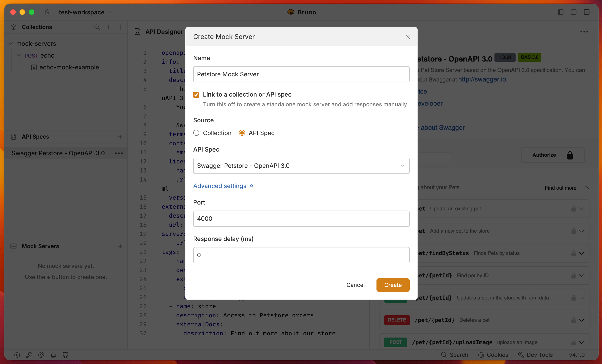The width and height of the screenshot is (602, 364).
Task: Toggle bottom panel layout icon in title bar
Action: (x=574, y=12)
